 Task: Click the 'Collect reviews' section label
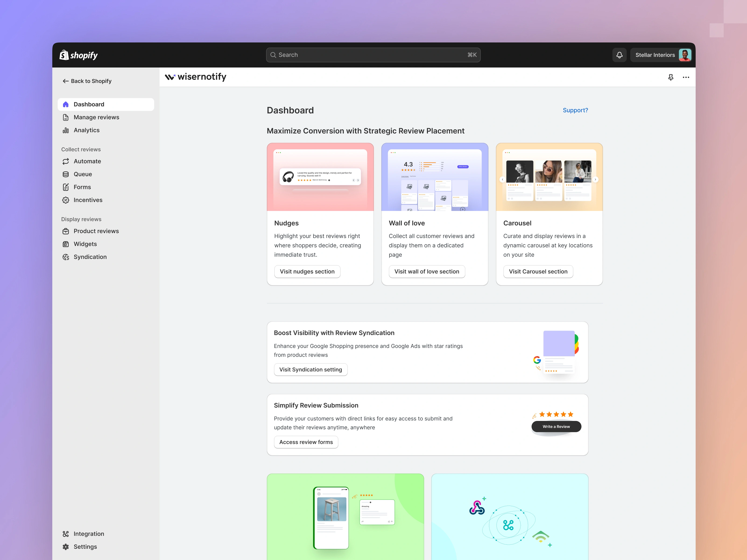click(x=81, y=150)
